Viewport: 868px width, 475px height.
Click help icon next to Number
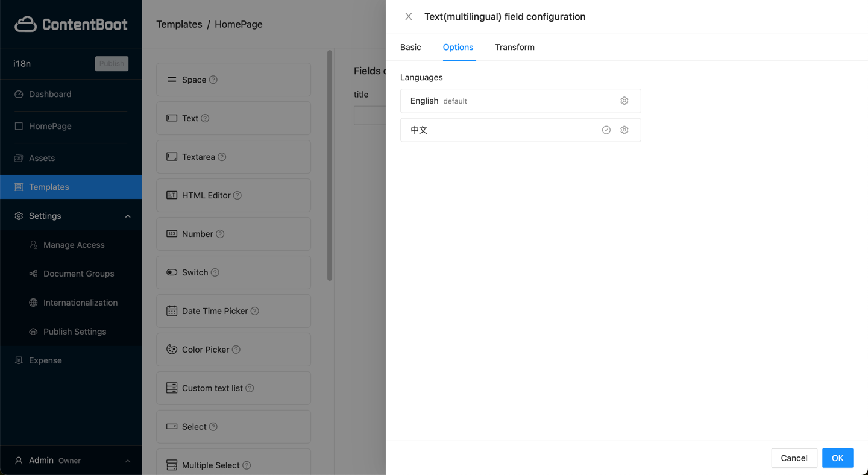coord(220,234)
